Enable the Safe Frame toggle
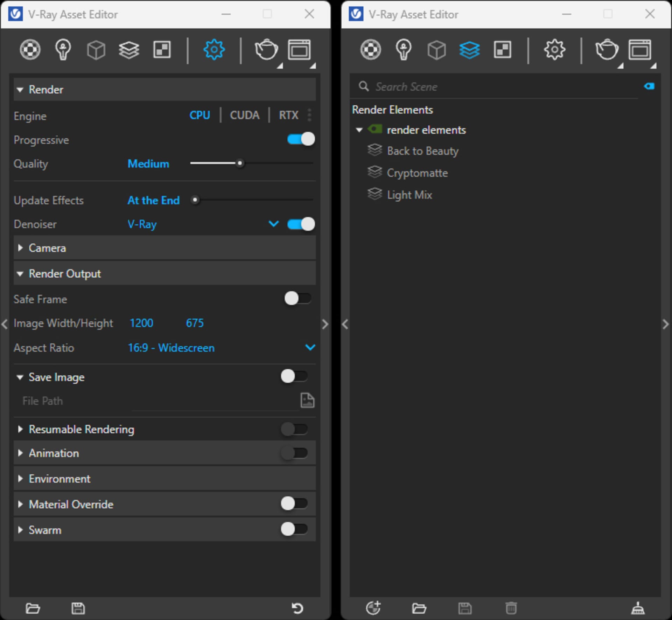The image size is (672, 620). (x=298, y=299)
